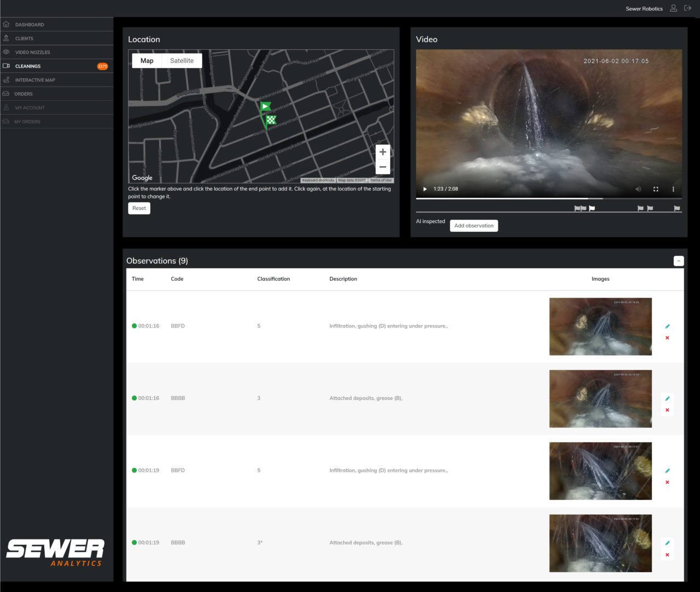Edit the 00:01:16 BBBB observation
This screenshot has height=592, width=700.
(667, 399)
